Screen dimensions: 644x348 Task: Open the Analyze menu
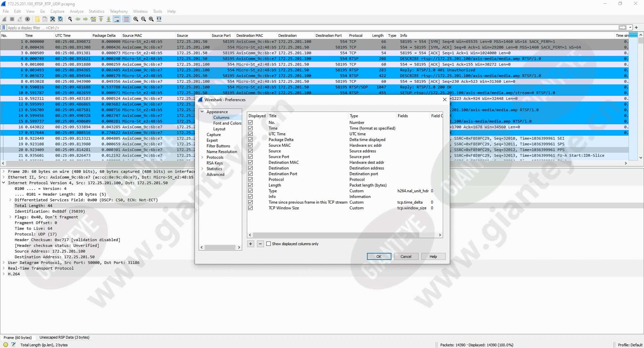(76, 11)
